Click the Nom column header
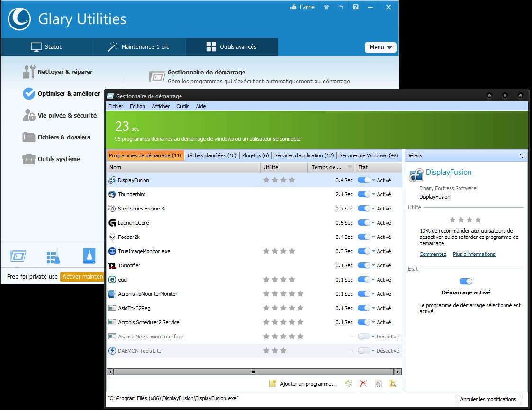 pos(183,167)
